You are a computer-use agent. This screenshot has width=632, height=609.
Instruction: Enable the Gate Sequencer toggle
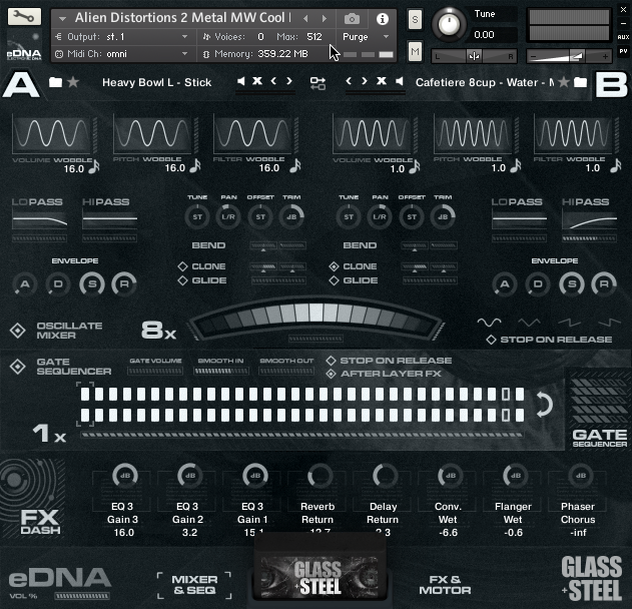(18, 367)
